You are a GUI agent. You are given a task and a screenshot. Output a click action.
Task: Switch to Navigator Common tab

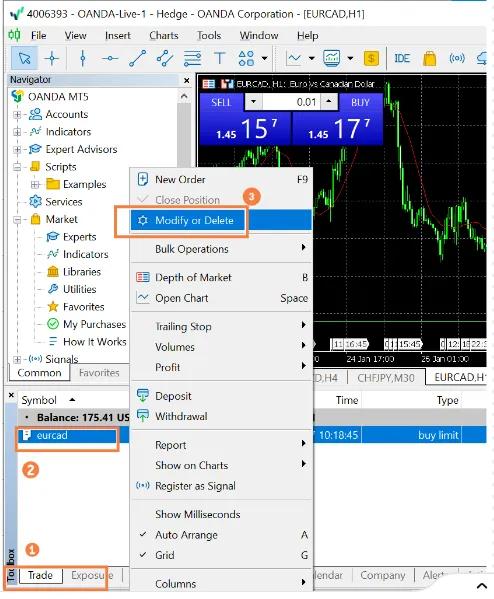(39, 373)
